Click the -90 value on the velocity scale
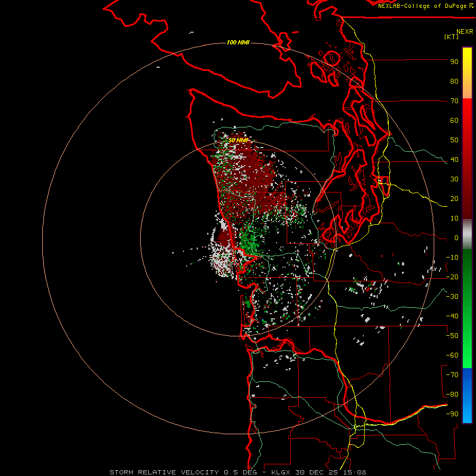The image size is (476, 476). coord(452,414)
